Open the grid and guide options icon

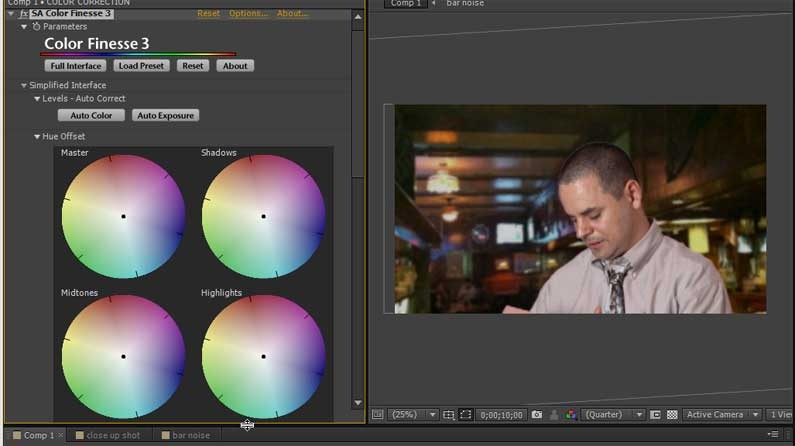point(449,415)
